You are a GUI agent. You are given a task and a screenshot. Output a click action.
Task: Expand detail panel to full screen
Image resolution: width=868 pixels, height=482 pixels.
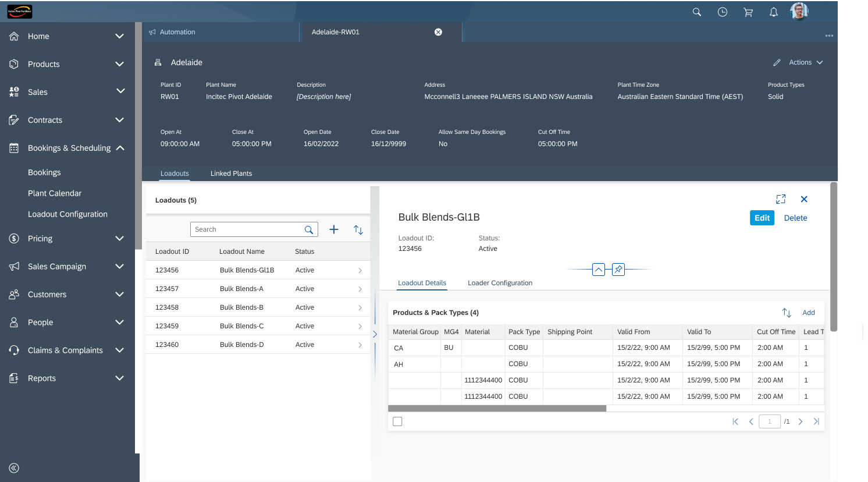point(781,199)
